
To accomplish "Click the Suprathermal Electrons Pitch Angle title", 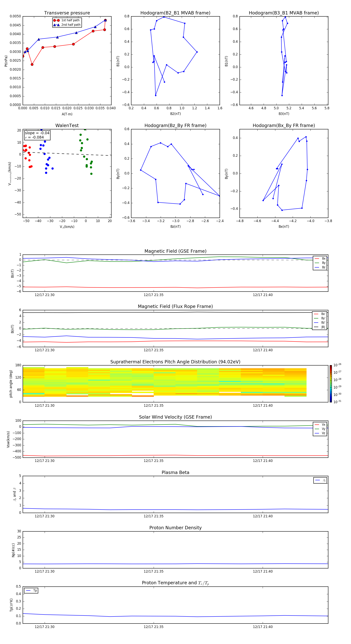I will [175, 362].
